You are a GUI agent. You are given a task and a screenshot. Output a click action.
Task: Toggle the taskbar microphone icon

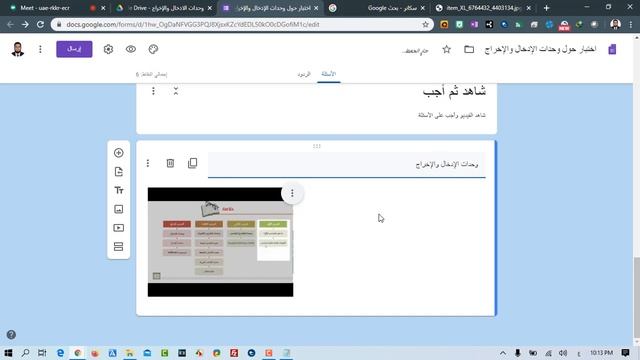[x=518, y=353]
